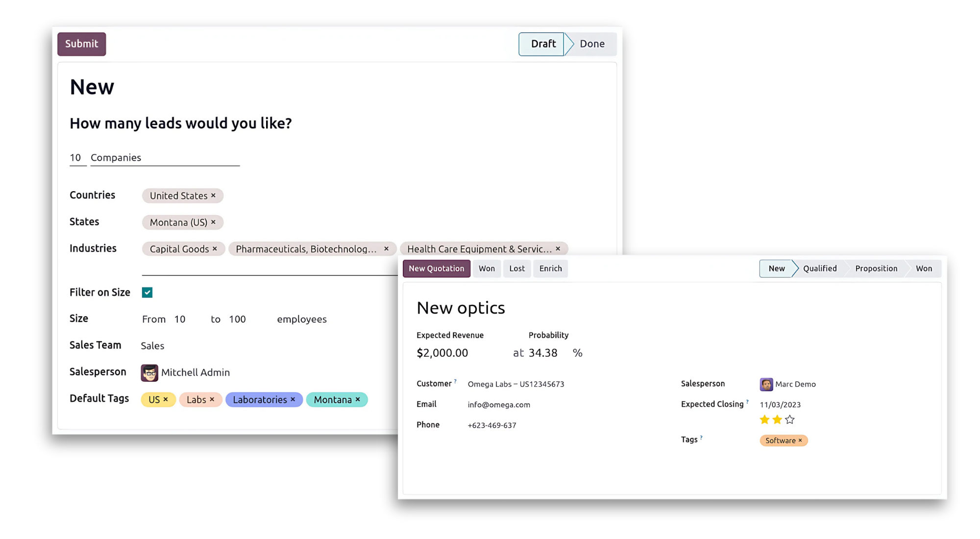980x539 pixels.
Task: Switch stage to Qualified
Action: click(x=820, y=269)
